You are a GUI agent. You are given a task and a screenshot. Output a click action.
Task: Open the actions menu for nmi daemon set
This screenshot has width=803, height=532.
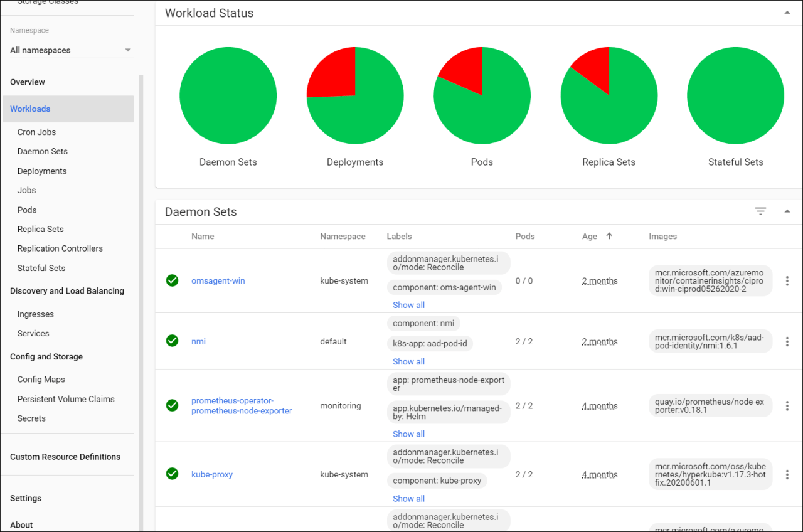tap(787, 341)
